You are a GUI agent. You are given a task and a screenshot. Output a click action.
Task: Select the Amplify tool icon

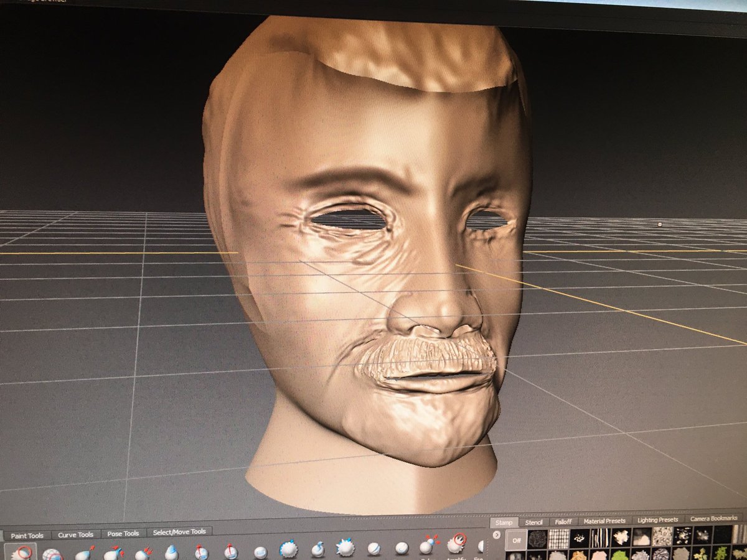tap(457, 544)
